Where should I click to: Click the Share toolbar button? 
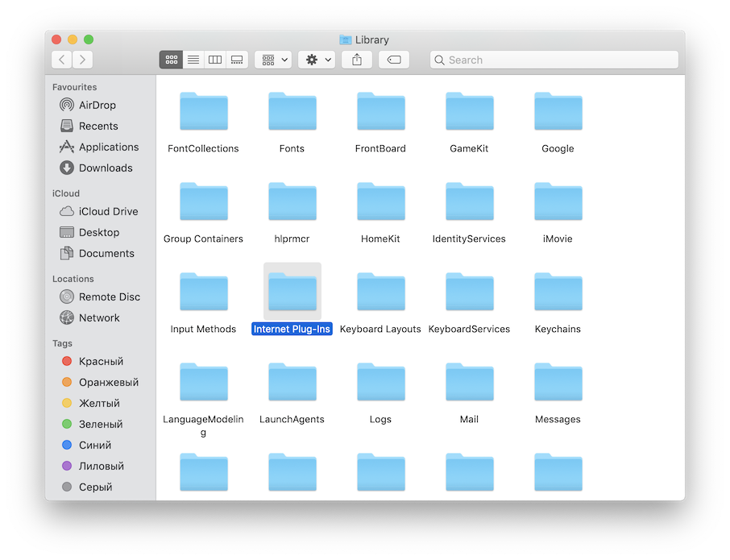(357, 60)
